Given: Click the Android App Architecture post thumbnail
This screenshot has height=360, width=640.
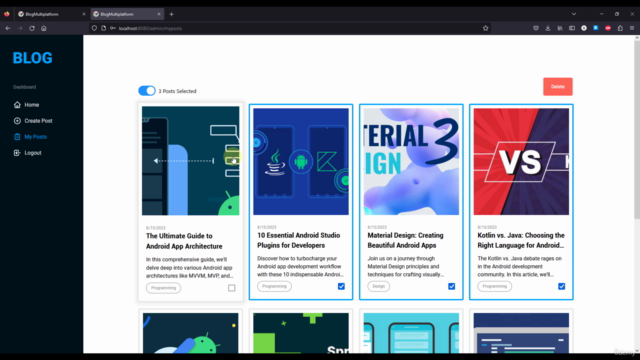Looking at the screenshot, I should tap(191, 161).
